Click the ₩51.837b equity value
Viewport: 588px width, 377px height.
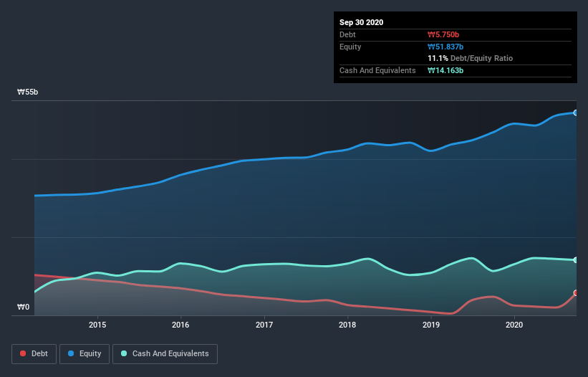[x=445, y=47]
